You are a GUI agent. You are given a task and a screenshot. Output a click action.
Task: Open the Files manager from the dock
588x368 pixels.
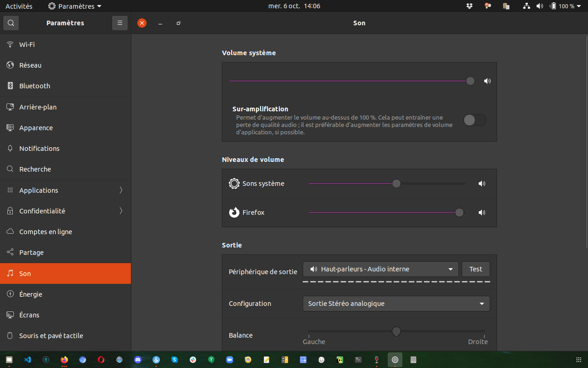pos(9,360)
